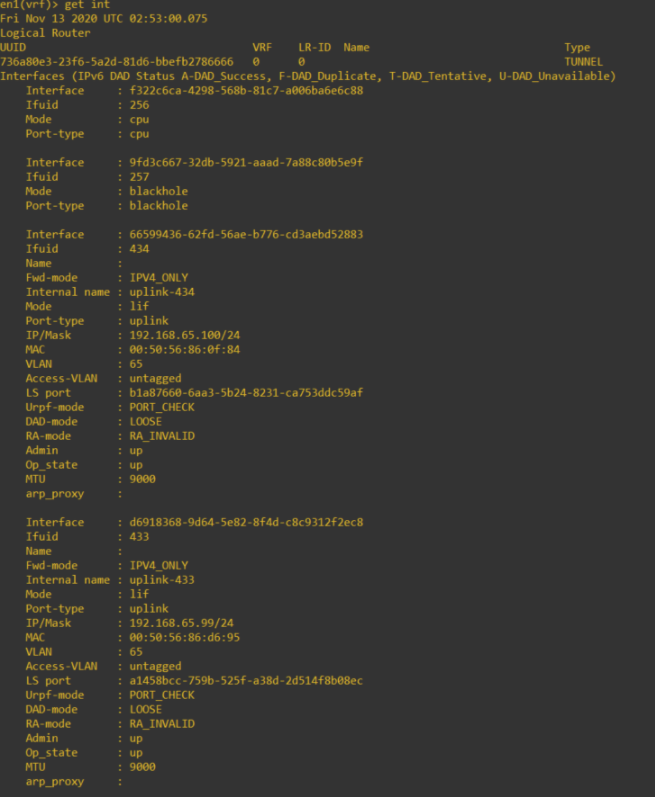Click interface UUID d6918368-9d64-5e82
Viewport: 655px width, 797px height.
[x=246, y=523]
